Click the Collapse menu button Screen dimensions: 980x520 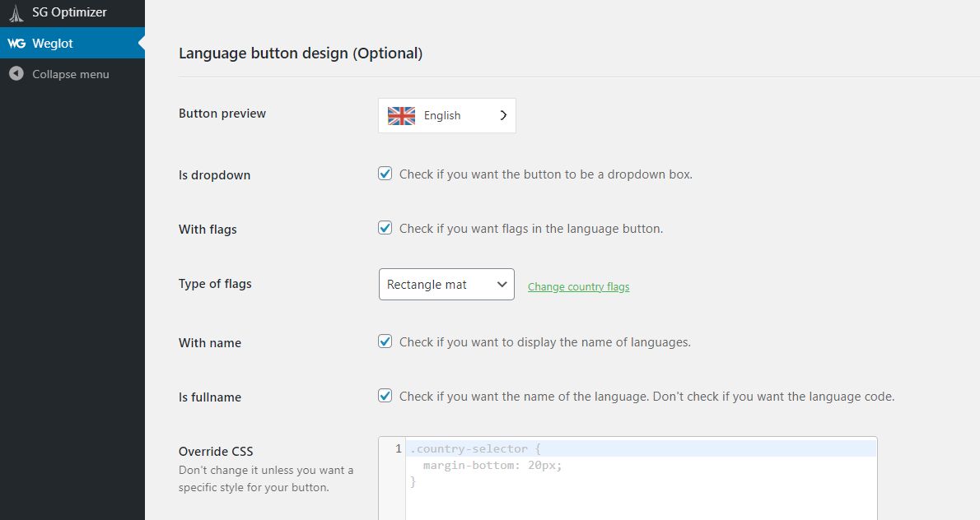[x=70, y=74]
